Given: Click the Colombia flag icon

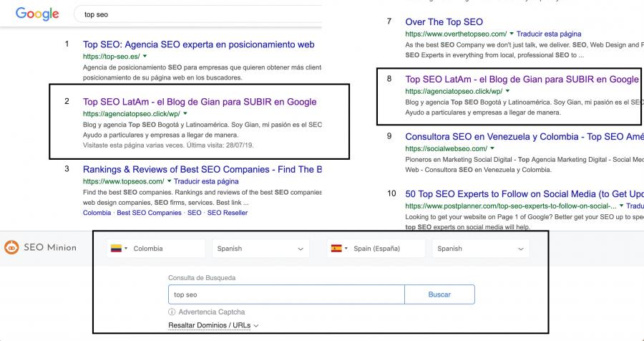Looking at the screenshot, I should pyautogui.click(x=115, y=249).
